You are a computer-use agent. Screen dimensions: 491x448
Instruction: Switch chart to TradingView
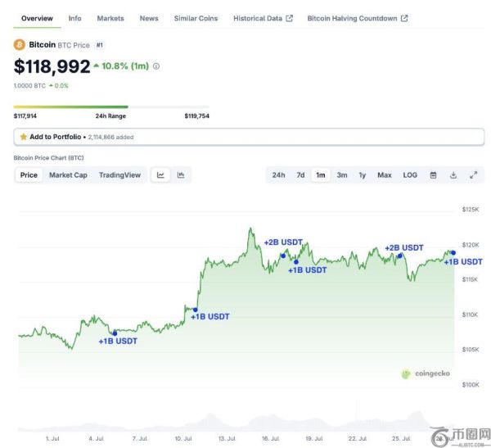pos(119,174)
